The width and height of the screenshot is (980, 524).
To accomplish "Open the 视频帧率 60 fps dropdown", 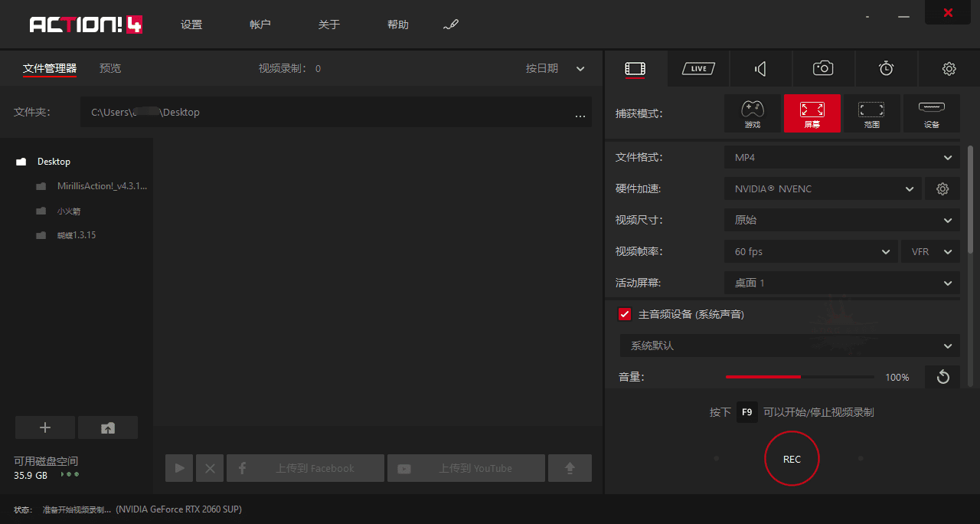I will [810, 251].
